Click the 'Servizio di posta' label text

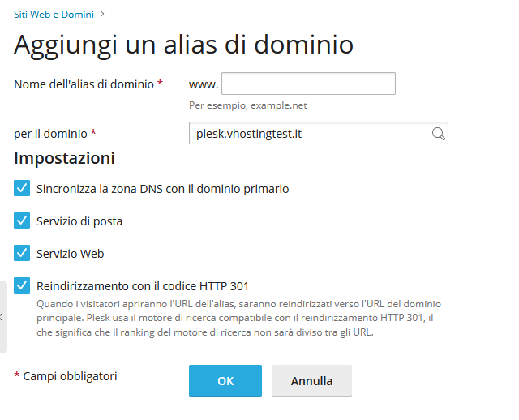(x=79, y=221)
